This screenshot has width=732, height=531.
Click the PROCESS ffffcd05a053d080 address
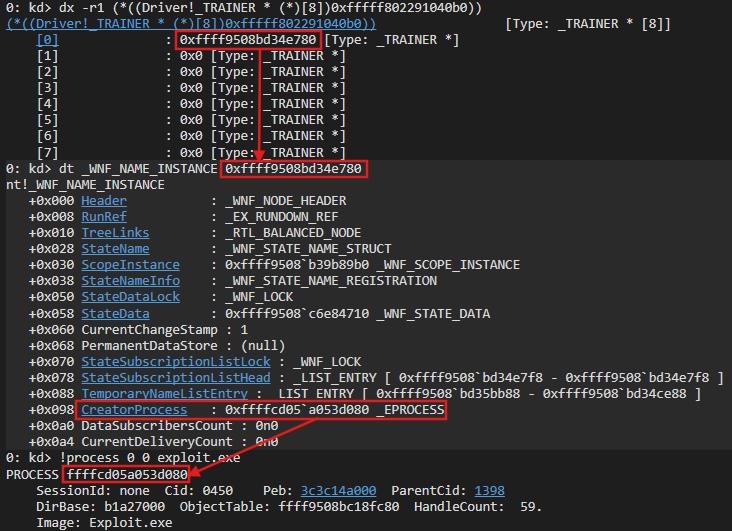point(126,474)
